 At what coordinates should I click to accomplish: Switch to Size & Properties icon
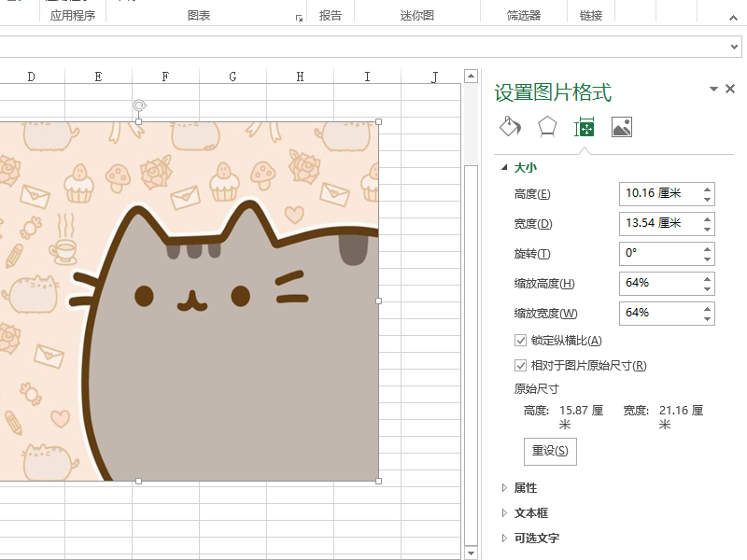tap(584, 125)
